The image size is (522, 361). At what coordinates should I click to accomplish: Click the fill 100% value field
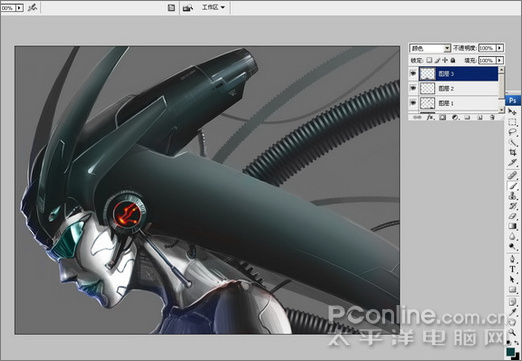point(487,60)
